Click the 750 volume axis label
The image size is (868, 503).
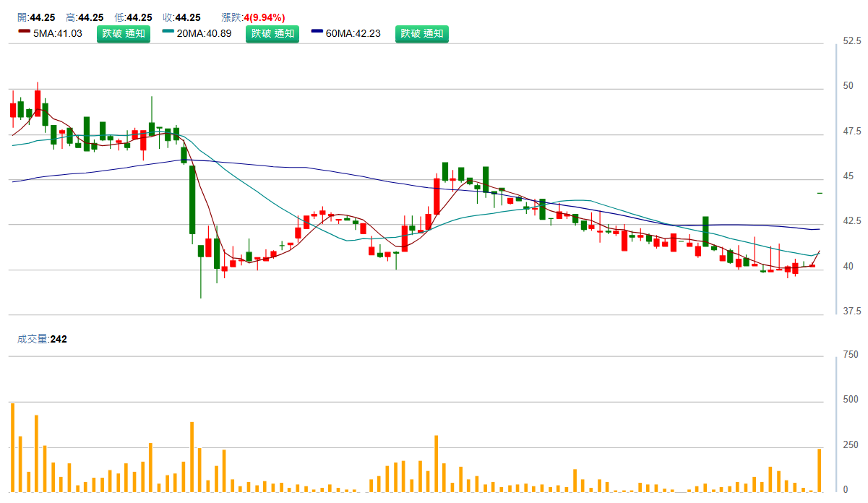pos(851,354)
